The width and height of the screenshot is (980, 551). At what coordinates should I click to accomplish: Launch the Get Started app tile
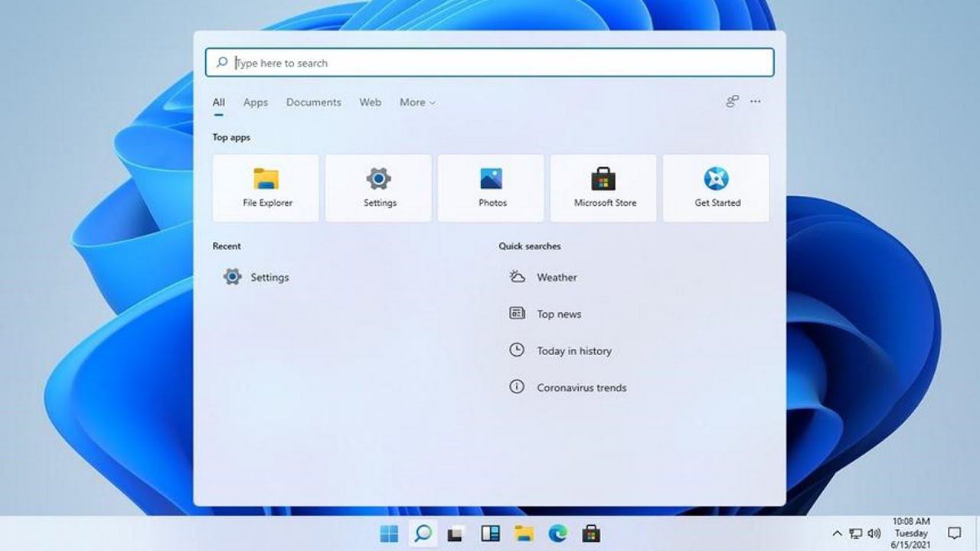click(x=716, y=188)
